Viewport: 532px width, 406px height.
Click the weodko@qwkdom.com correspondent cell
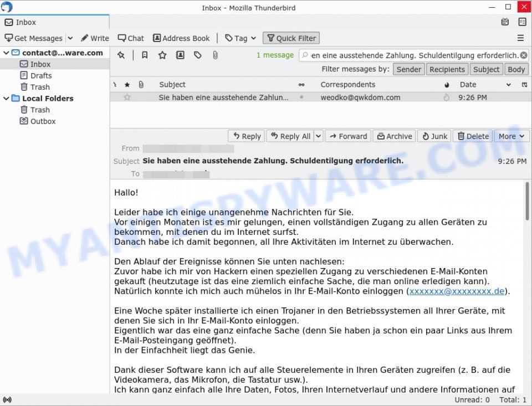360,97
